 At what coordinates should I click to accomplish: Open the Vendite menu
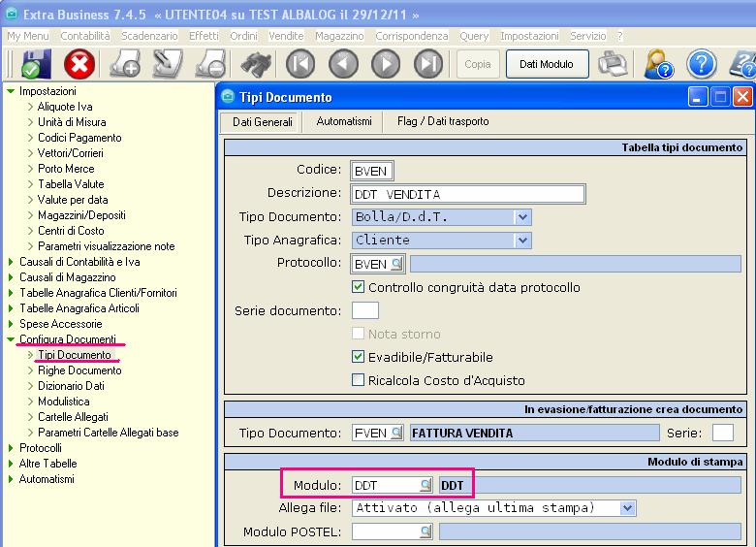286,36
